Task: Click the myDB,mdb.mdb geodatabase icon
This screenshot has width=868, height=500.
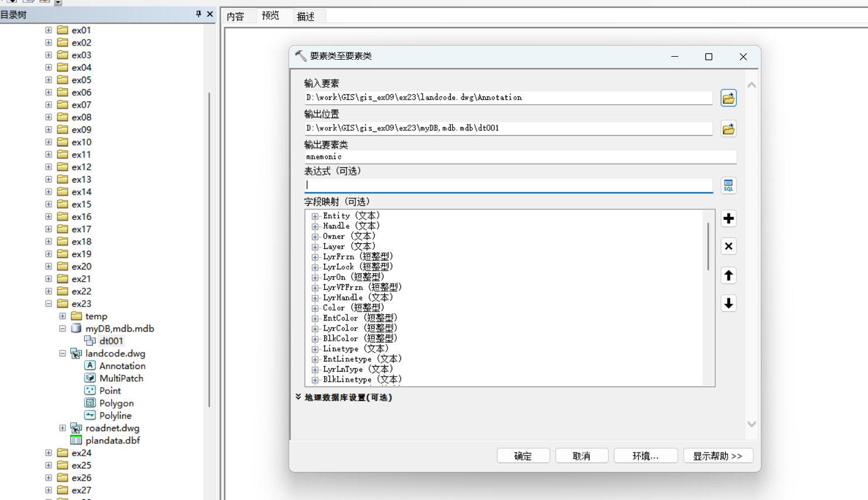Action: click(76, 328)
